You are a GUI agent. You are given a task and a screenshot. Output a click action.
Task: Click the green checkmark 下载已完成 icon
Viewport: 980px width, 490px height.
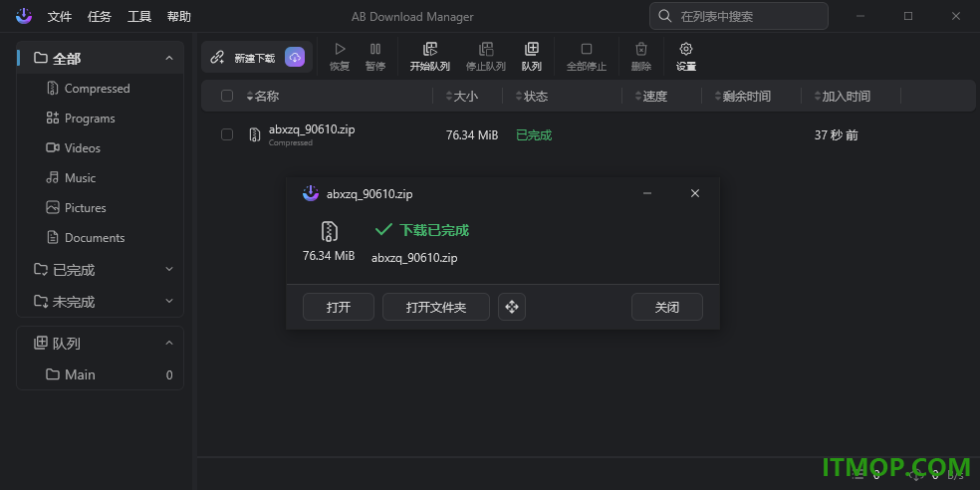(383, 230)
